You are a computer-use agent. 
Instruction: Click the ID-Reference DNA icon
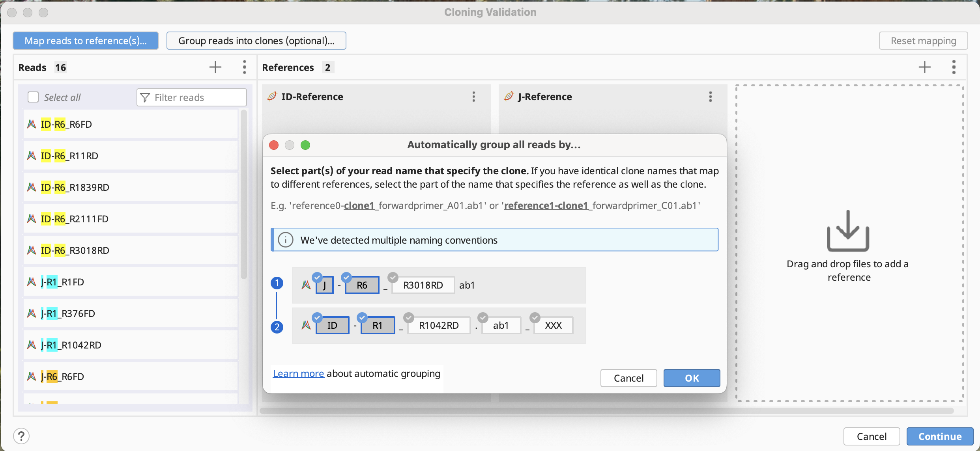(x=272, y=96)
